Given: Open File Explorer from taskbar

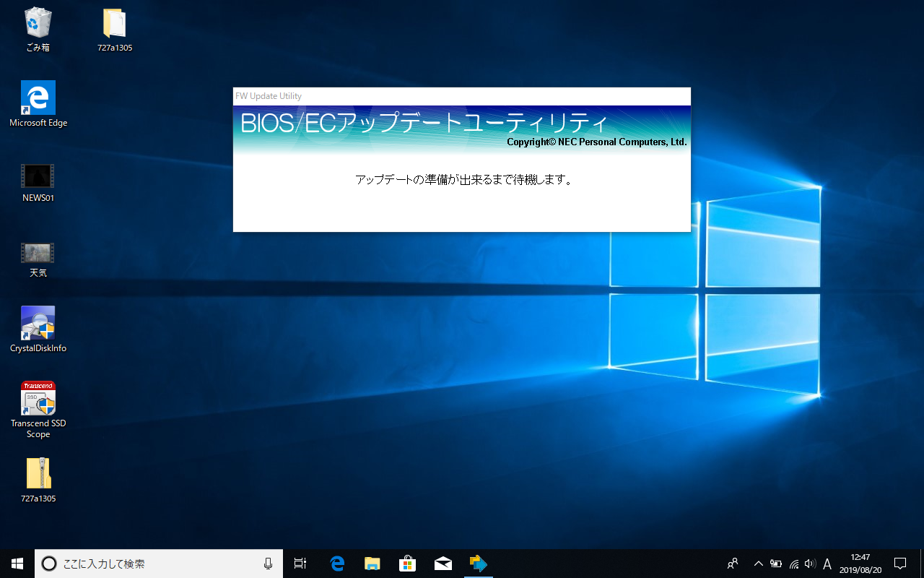Looking at the screenshot, I should click(372, 564).
